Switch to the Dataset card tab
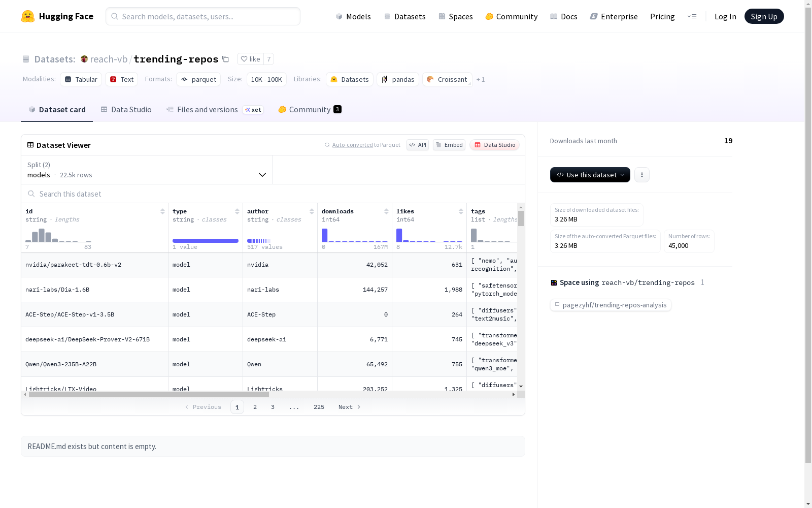The width and height of the screenshot is (812, 508). tap(57, 110)
